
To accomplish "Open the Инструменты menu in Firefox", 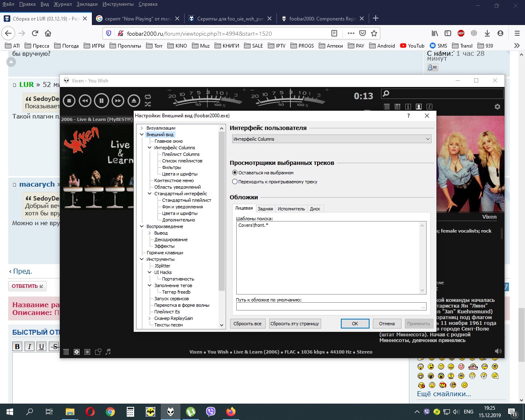I will pos(118,4).
